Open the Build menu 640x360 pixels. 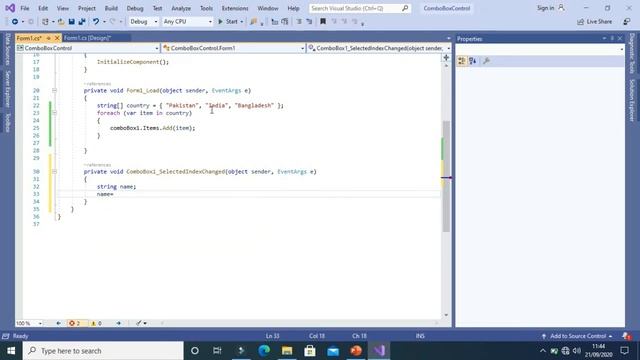coord(111,8)
